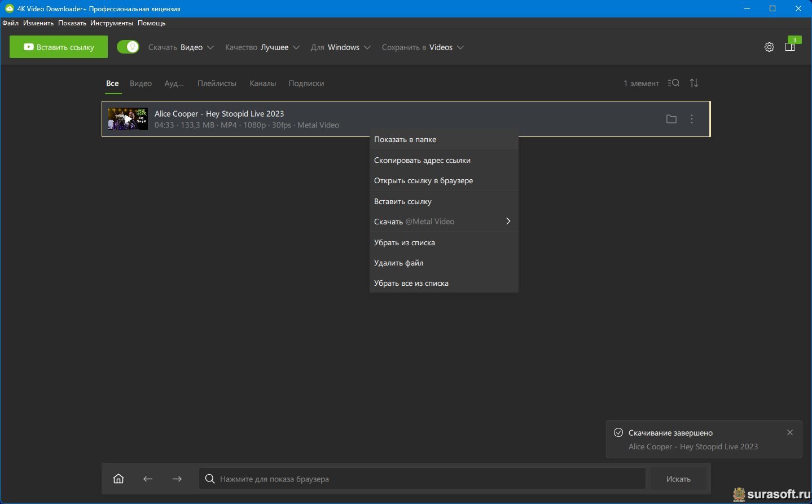
Task: Switch to the Плейлисты tab
Action: point(217,83)
